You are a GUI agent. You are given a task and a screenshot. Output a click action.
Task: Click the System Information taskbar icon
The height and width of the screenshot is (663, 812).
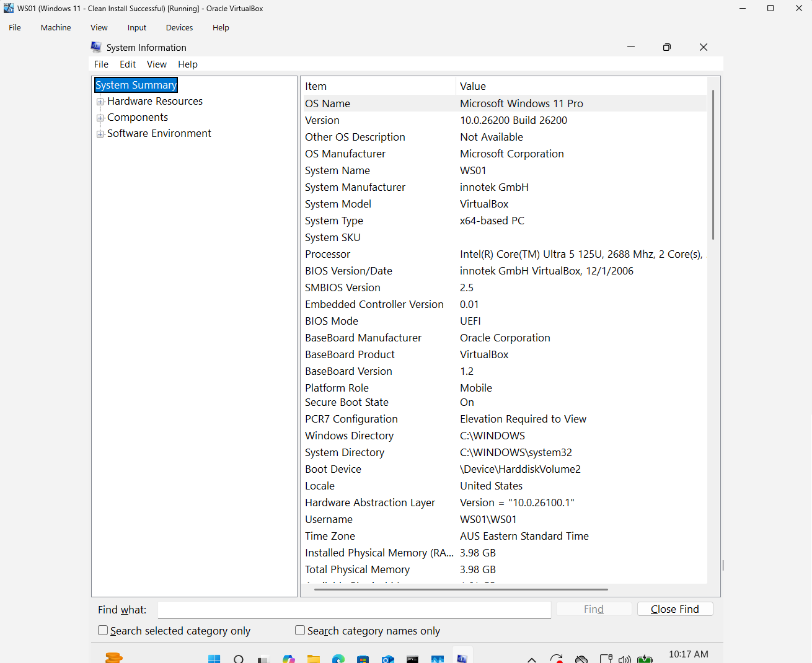[x=462, y=659]
